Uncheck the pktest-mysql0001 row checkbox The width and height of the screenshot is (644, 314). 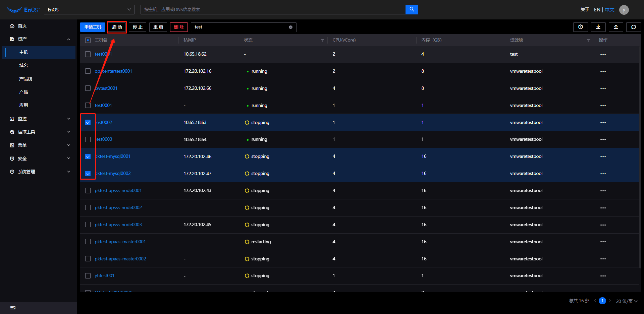point(88,156)
